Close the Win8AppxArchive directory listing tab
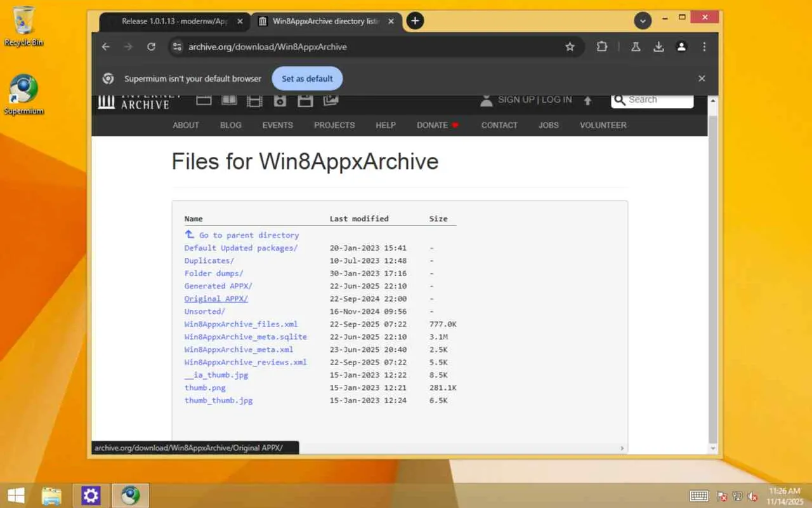Screen dimensions: 812x508 pos(391,21)
